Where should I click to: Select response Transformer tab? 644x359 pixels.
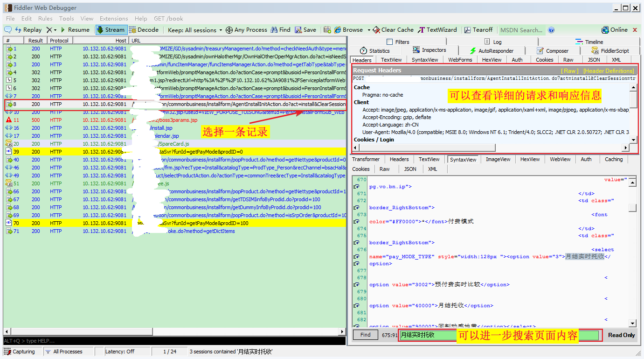coord(366,159)
